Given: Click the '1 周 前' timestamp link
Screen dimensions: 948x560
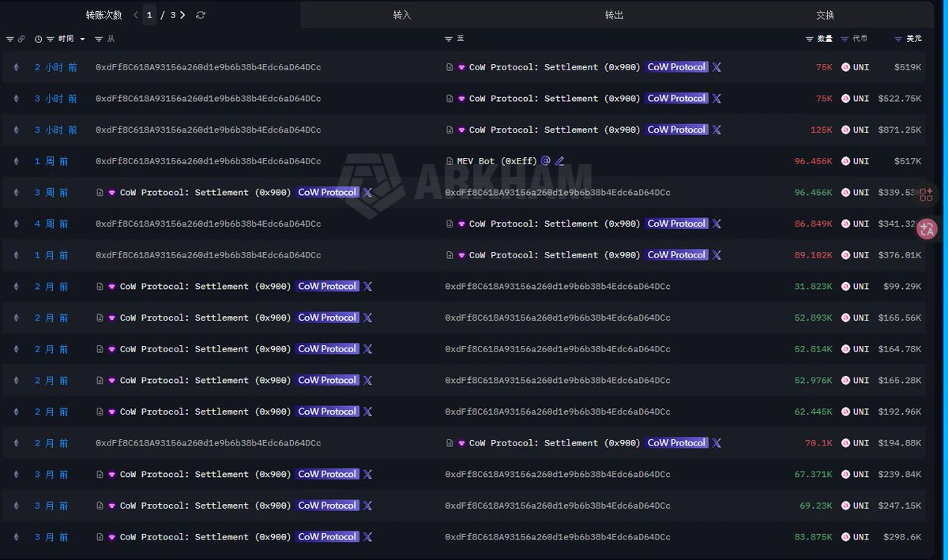Looking at the screenshot, I should (x=51, y=161).
